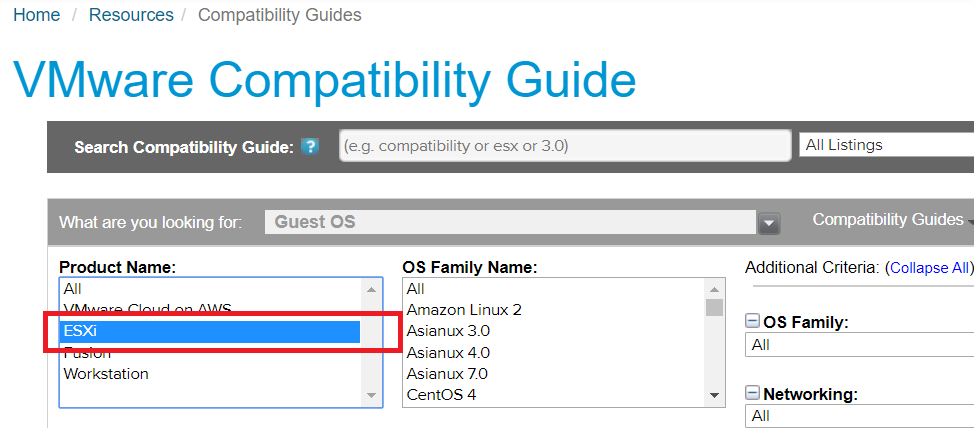Open the OS Family criteria dropdown
This screenshot has width=974, height=428.
click(x=858, y=345)
